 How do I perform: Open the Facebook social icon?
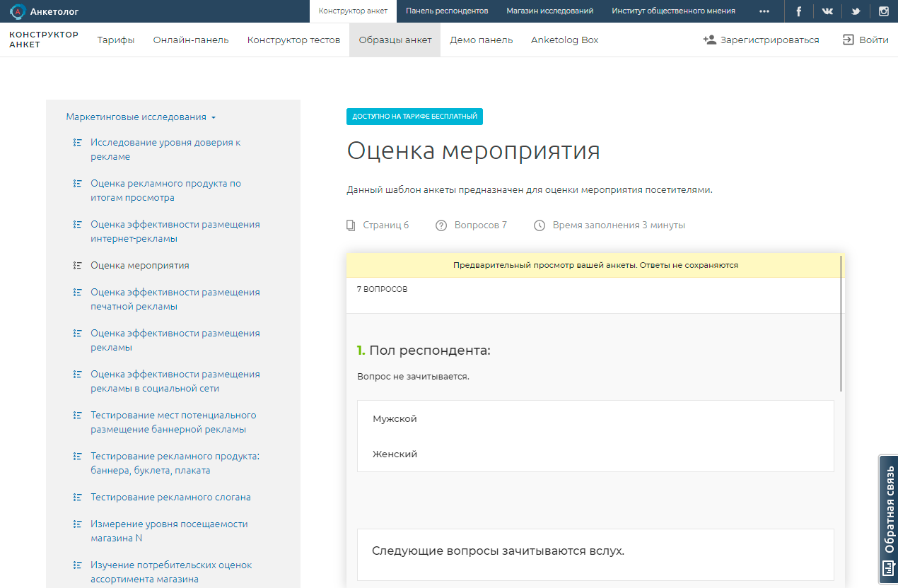[x=798, y=11]
